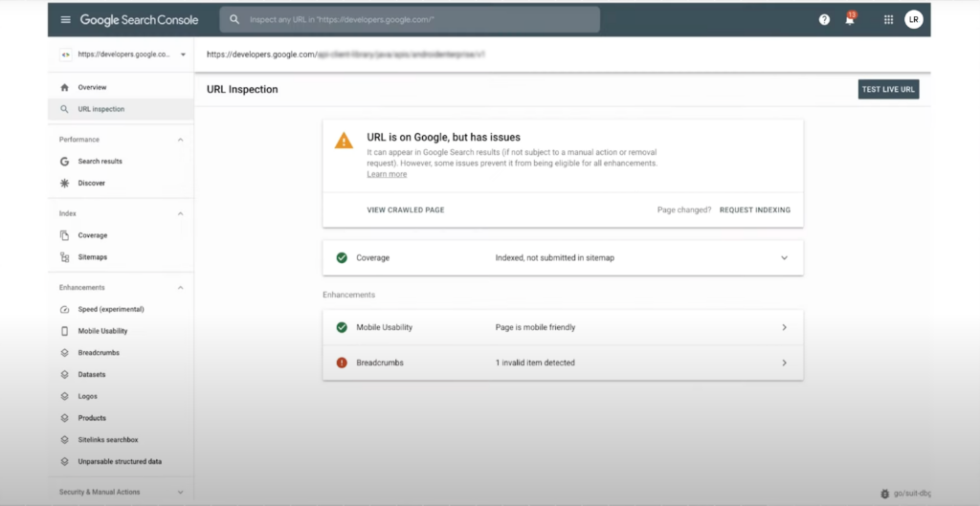
Task: Open the LR account avatar
Action: point(914,20)
